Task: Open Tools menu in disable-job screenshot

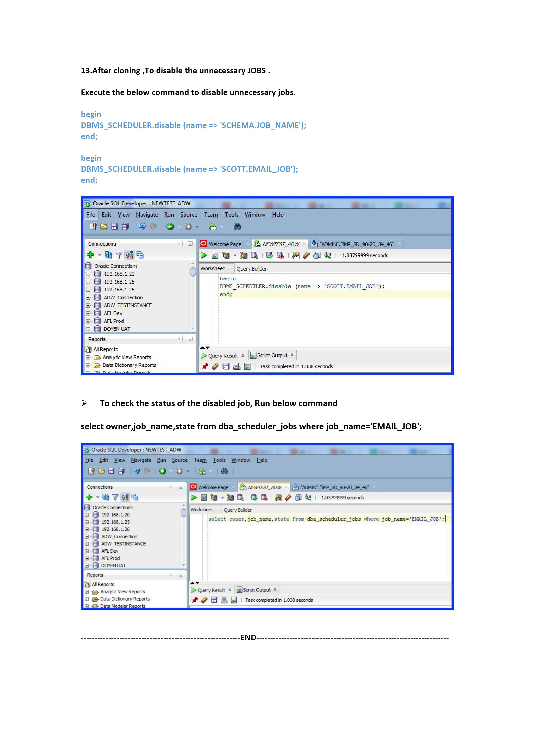Action: [232, 215]
